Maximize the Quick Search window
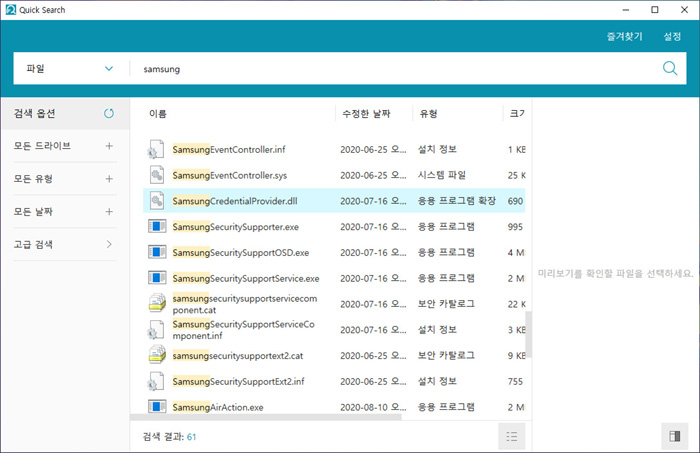This screenshot has width=700, height=453. 654,10
